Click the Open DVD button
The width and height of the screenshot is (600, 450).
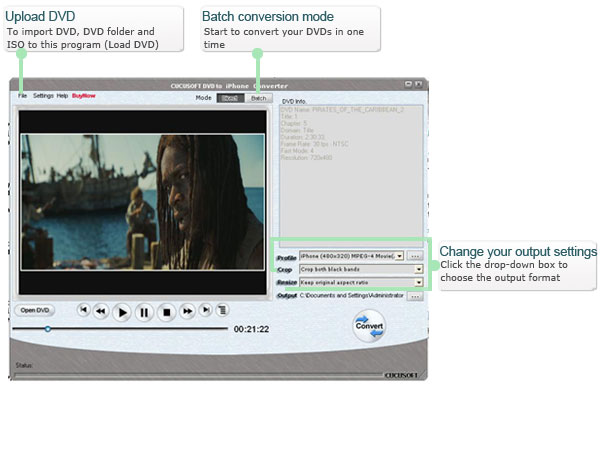click(34, 310)
